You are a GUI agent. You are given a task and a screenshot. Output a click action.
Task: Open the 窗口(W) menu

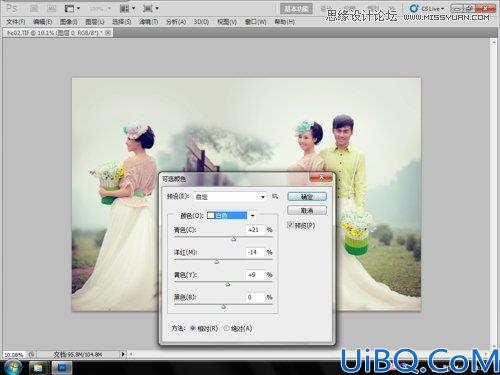pos(256,22)
